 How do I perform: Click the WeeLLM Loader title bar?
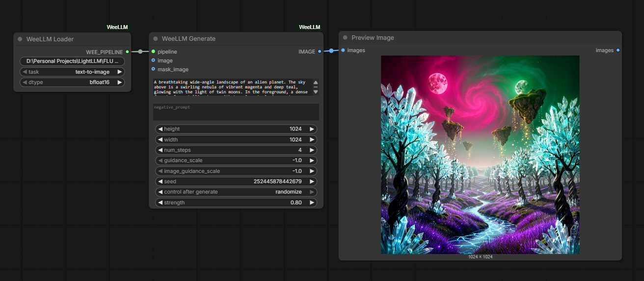(x=72, y=39)
